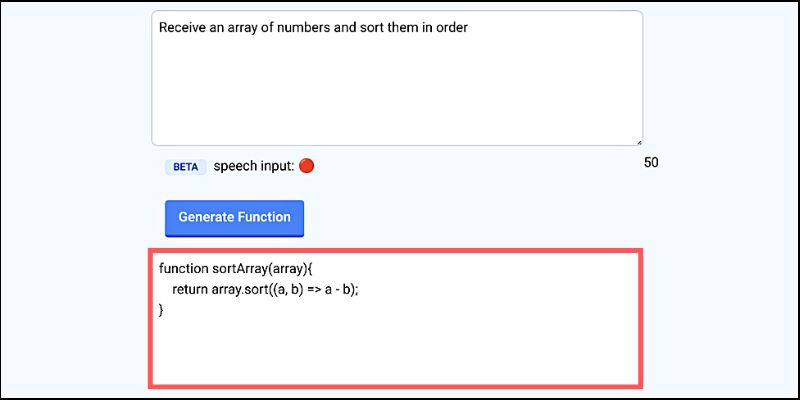800x400 pixels.
Task: Click the 'speech input:' label
Action: (254, 166)
